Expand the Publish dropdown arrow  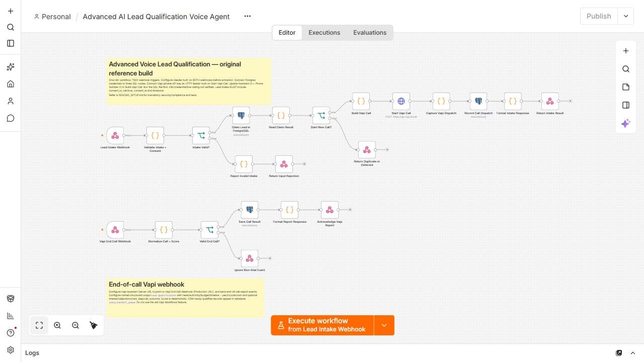tap(626, 16)
